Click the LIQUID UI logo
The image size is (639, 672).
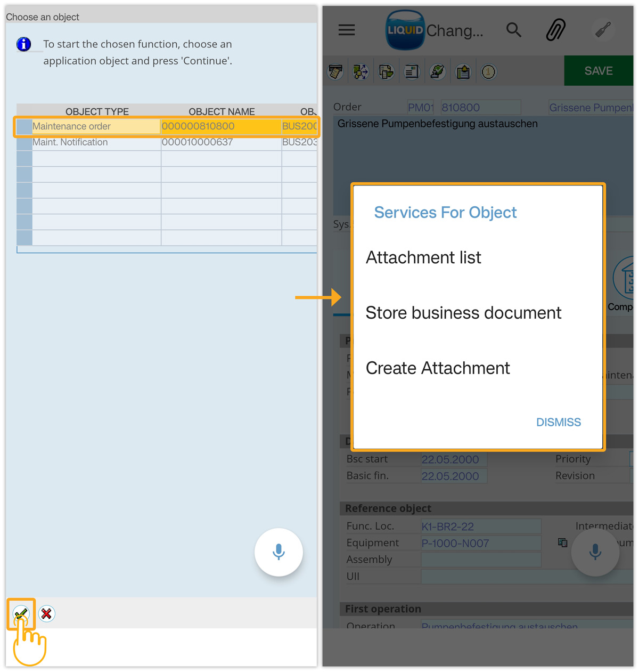[405, 30]
